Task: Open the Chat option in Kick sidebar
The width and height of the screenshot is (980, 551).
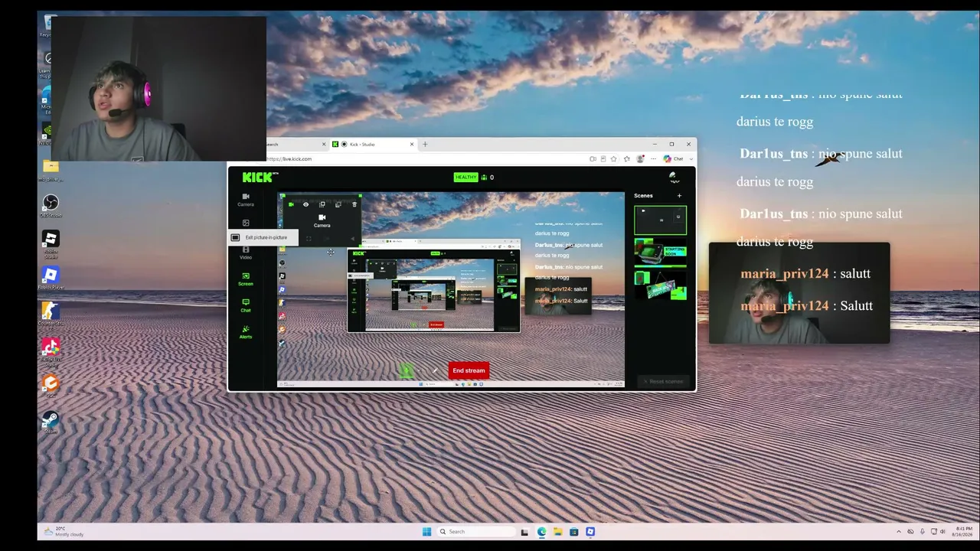Action: pos(246,305)
